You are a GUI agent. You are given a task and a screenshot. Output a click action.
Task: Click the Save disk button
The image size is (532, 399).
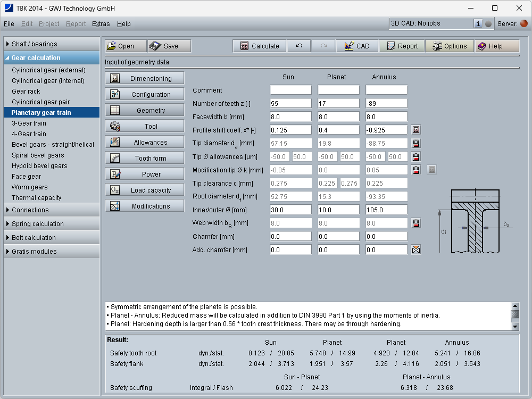[169, 46]
